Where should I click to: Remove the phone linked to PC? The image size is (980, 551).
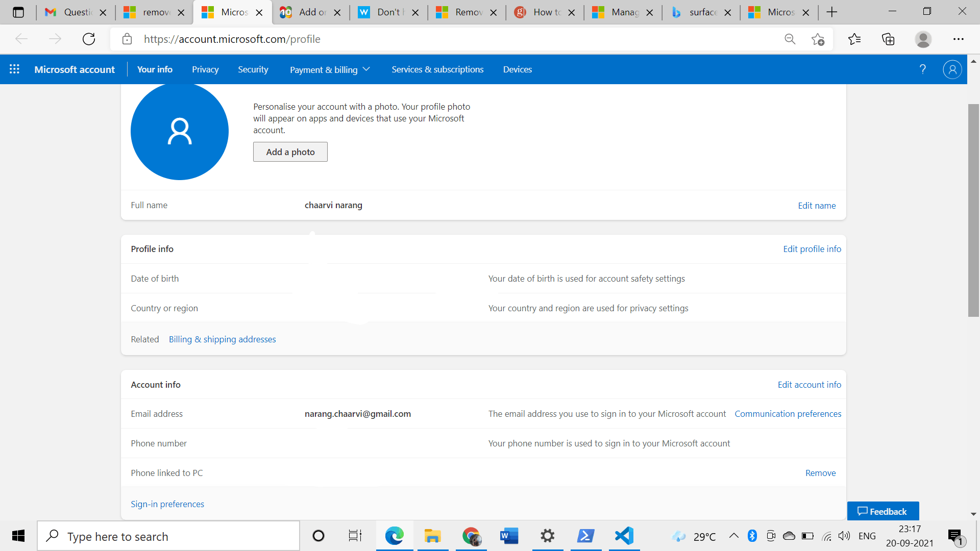[820, 473]
